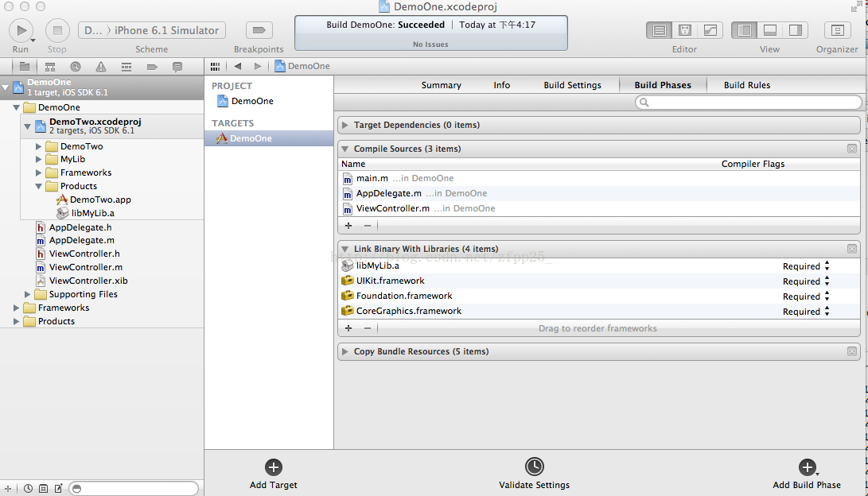
Task: Show the Project navigator
Action: coord(25,67)
